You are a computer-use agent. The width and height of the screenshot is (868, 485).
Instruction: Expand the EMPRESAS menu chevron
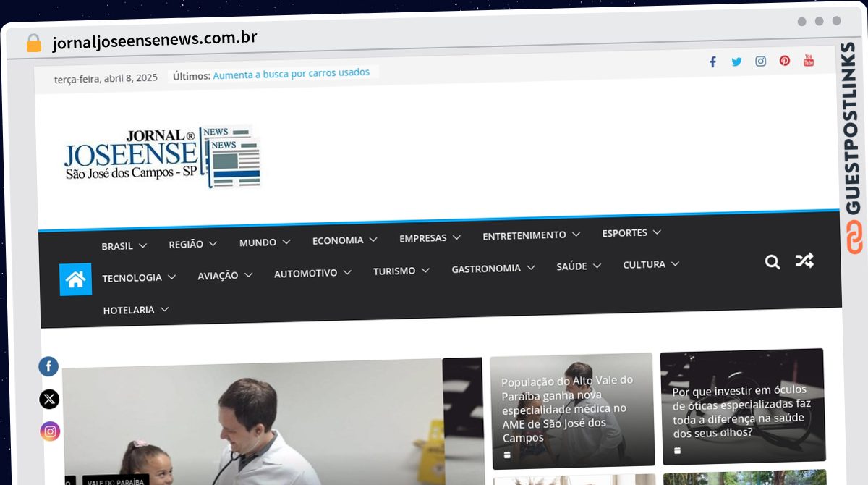pos(456,237)
